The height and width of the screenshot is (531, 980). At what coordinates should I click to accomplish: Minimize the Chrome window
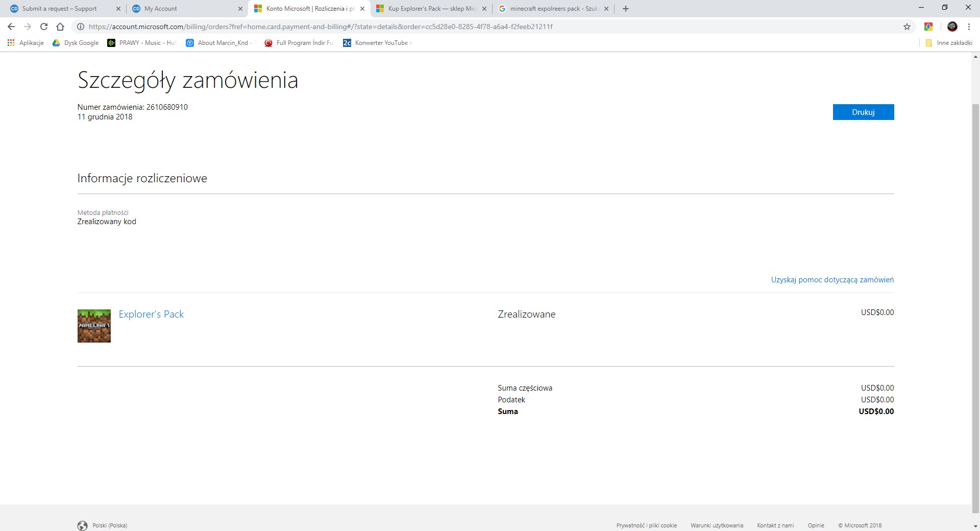pyautogui.click(x=921, y=8)
